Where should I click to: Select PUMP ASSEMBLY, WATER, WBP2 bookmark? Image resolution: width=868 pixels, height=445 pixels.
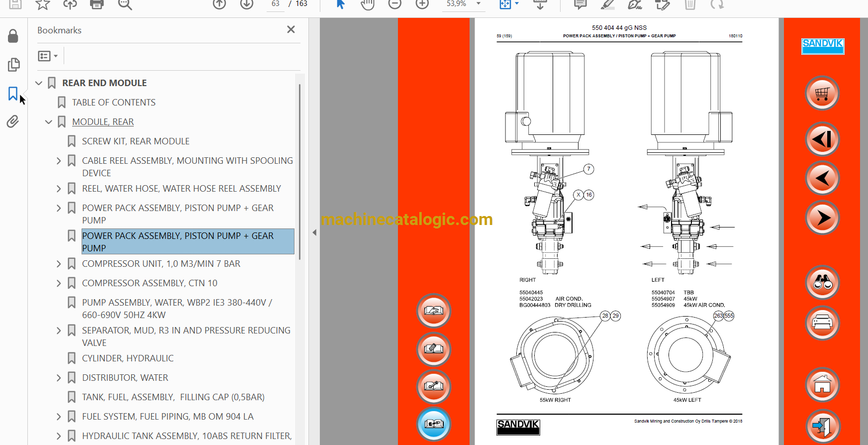pos(177,309)
